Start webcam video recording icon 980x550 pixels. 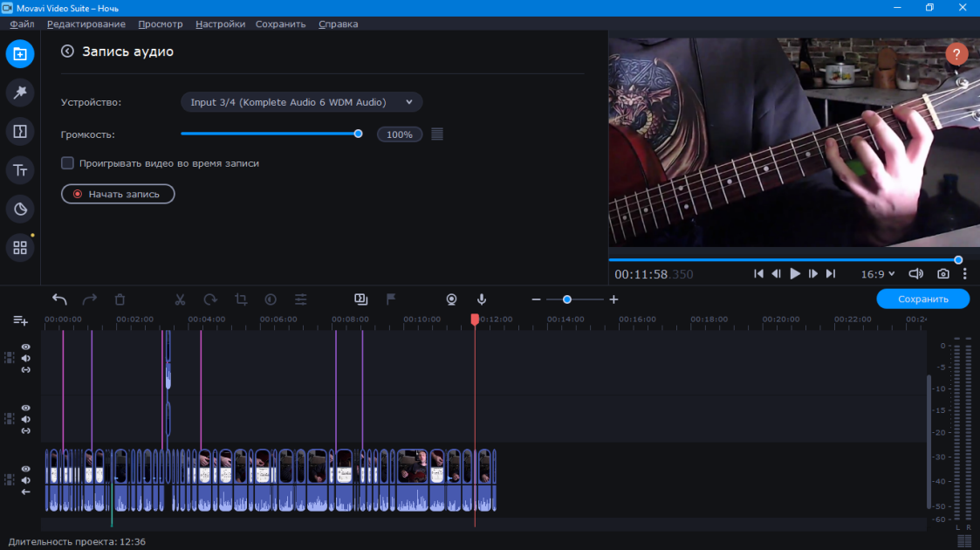pos(451,299)
